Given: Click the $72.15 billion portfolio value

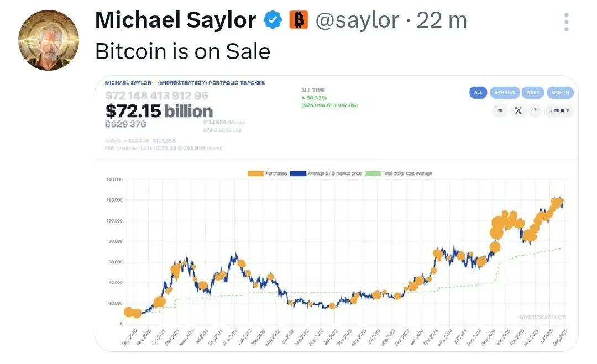Looking at the screenshot, I should [159, 112].
